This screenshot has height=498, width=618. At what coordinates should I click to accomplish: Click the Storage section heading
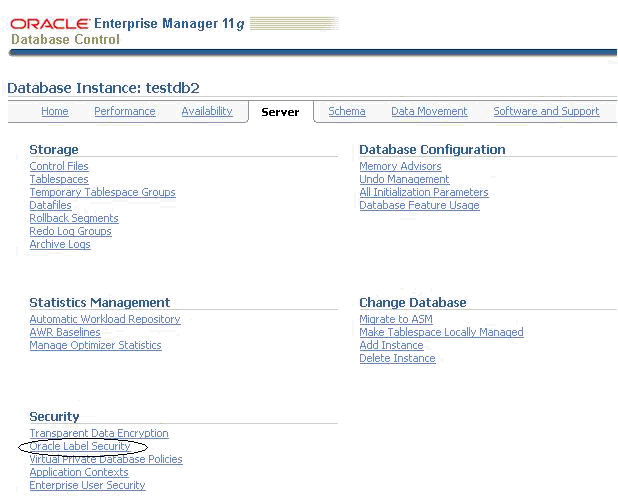pyautogui.click(x=54, y=150)
